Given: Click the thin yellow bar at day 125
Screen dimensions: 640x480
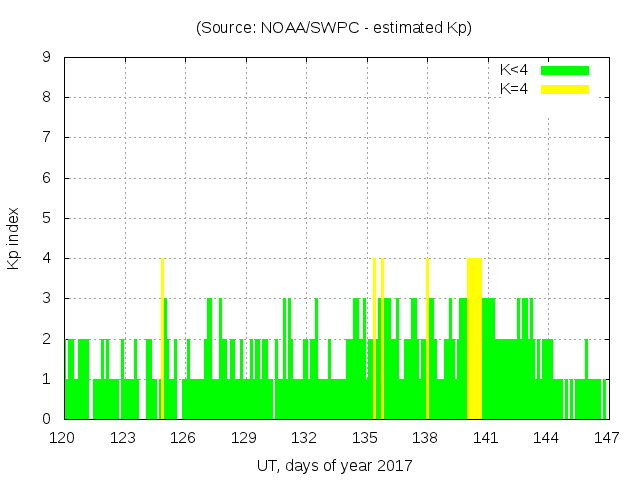Looking at the screenshot, I should pyautogui.click(x=162, y=340).
